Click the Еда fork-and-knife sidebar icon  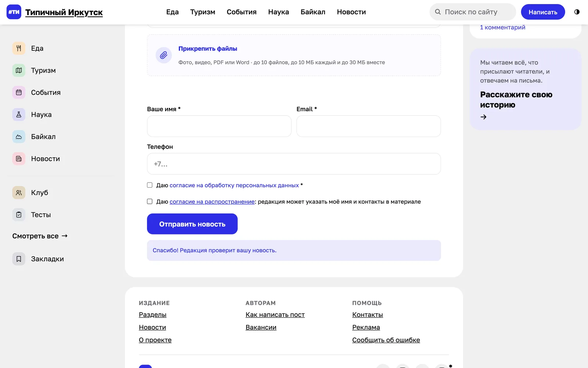pos(19,48)
